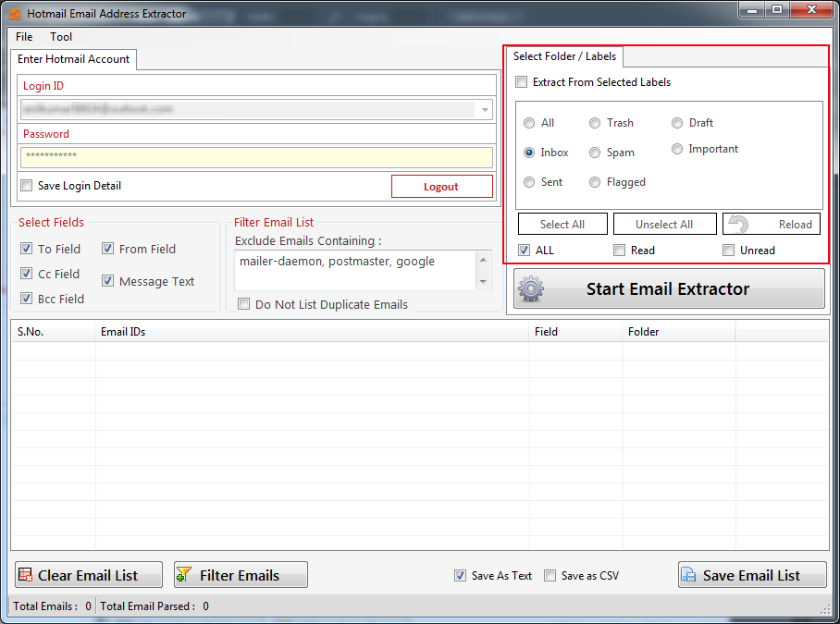840x624 pixels.
Task: Select the All folder radio button
Action: 529,123
